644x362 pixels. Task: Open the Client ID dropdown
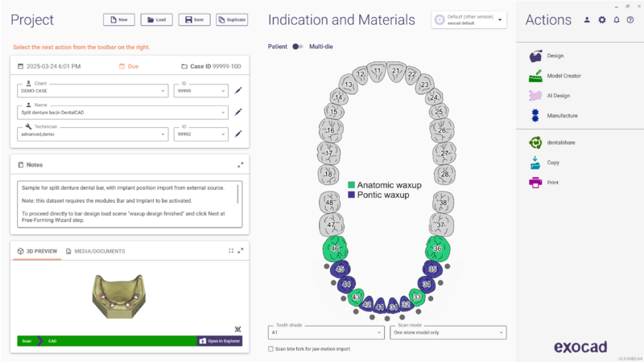click(x=200, y=91)
